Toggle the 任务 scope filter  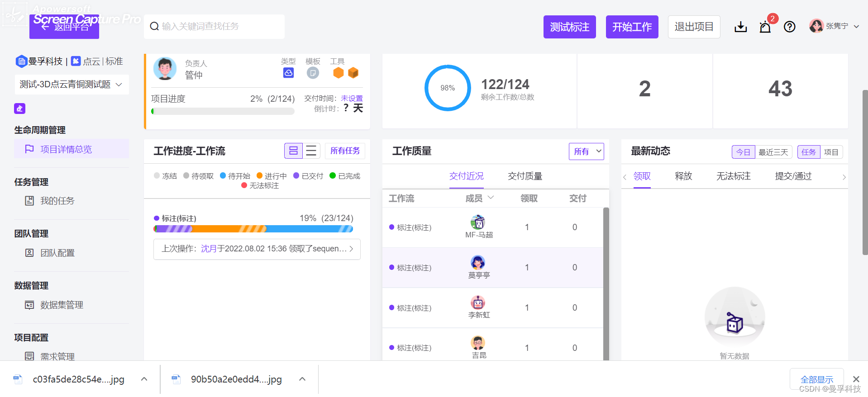(809, 152)
